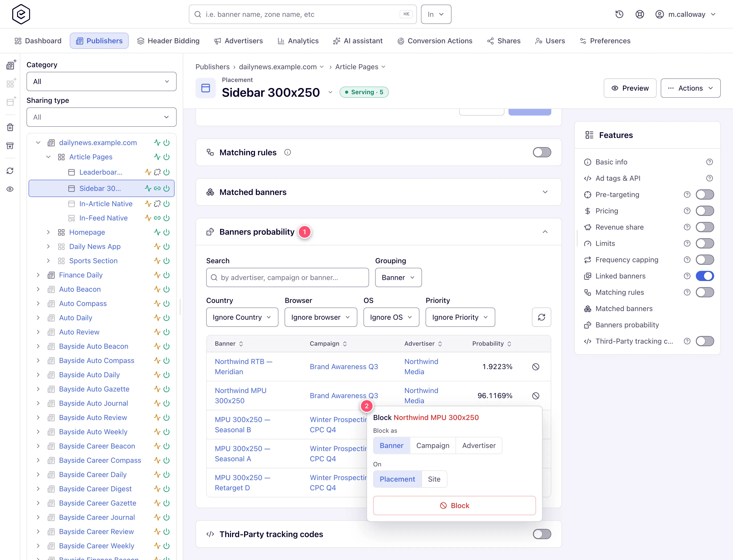Select Site in the On options
The image size is (733, 560).
pyautogui.click(x=434, y=479)
